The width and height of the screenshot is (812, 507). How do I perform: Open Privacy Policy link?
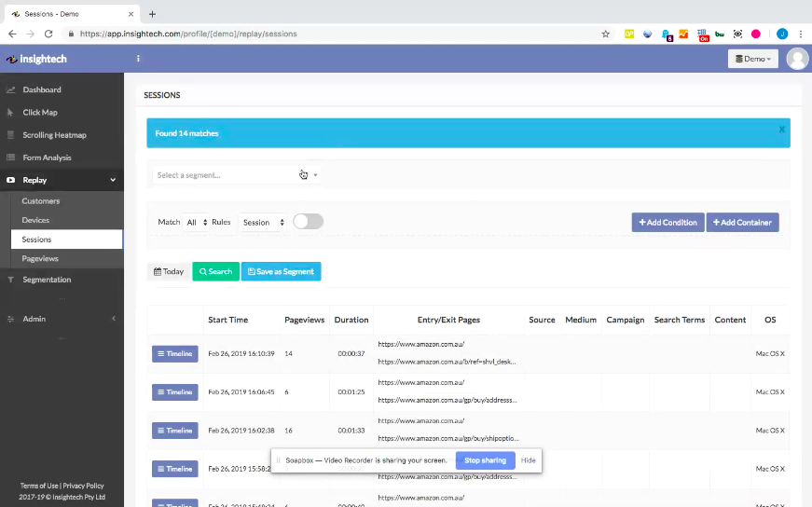tap(83, 486)
